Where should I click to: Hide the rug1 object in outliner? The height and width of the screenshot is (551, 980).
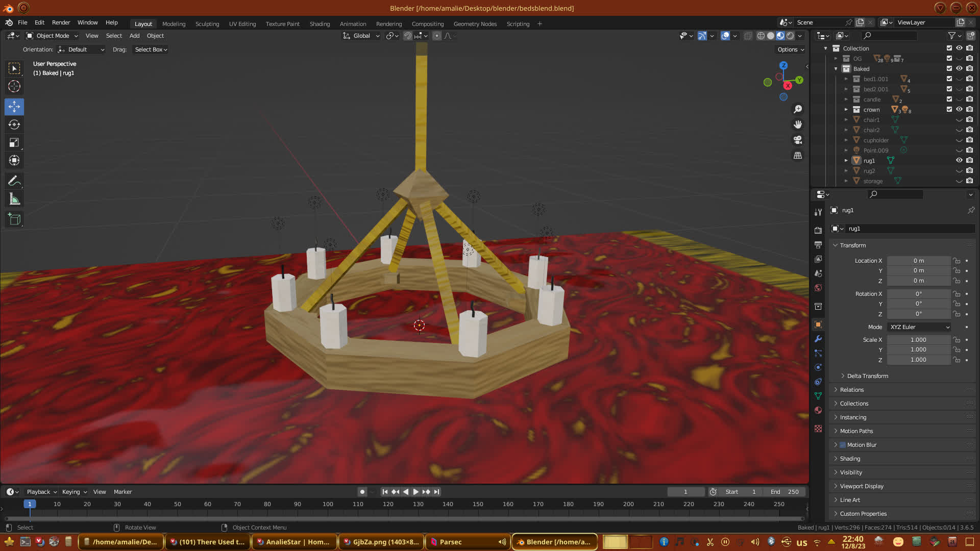click(x=959, y=160)
